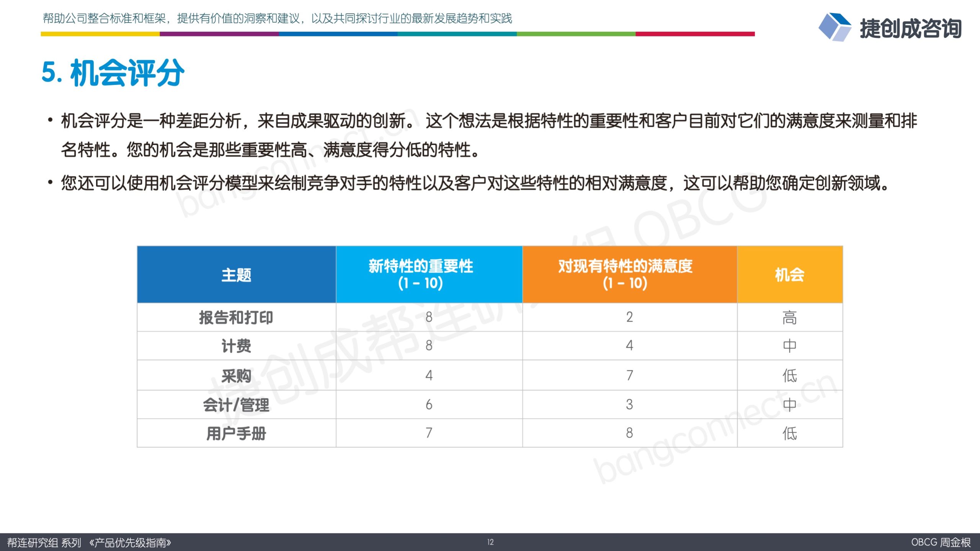Click the 新特性的重要性 header cell
The image size is (980, 551).
(x=429, y=275)
